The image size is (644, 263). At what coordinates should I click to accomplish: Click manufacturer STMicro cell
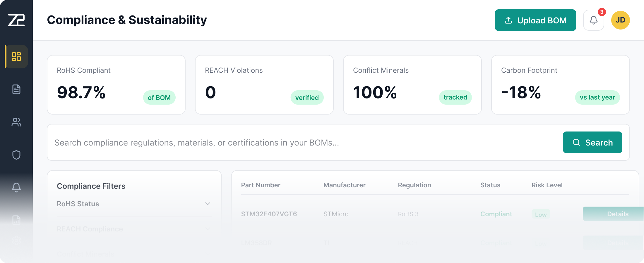pos(336,214)
